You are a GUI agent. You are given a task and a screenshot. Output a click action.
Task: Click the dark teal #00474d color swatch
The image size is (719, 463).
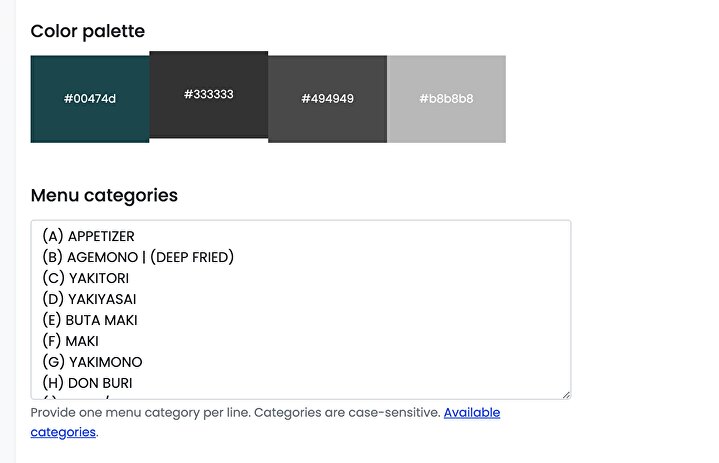[90, 99]
